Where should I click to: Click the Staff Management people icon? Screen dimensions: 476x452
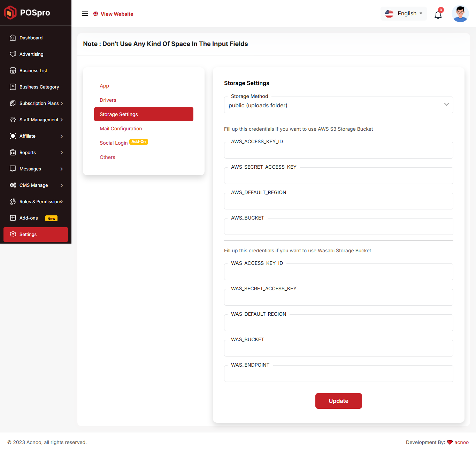tap(13, 120)
